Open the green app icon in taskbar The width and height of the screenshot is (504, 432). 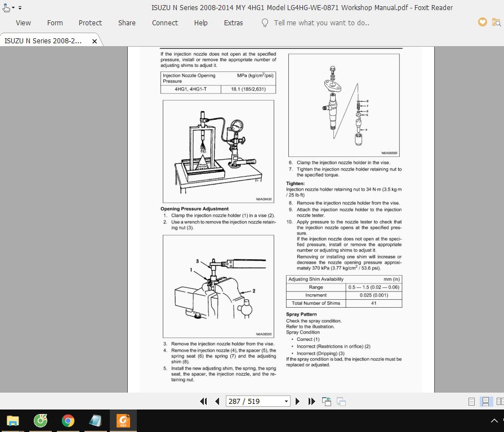(x=41, y=420)
